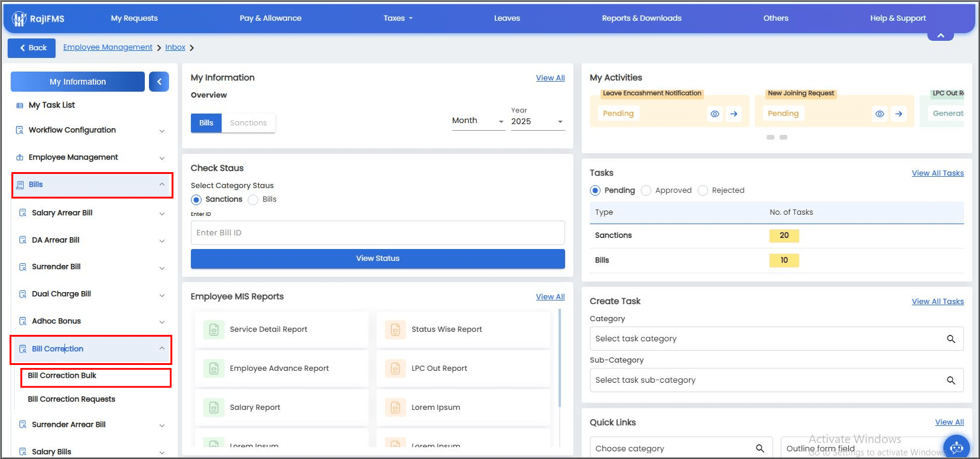
Task: Open Reports & Downloads menu
Action: [x=641, y=18]
